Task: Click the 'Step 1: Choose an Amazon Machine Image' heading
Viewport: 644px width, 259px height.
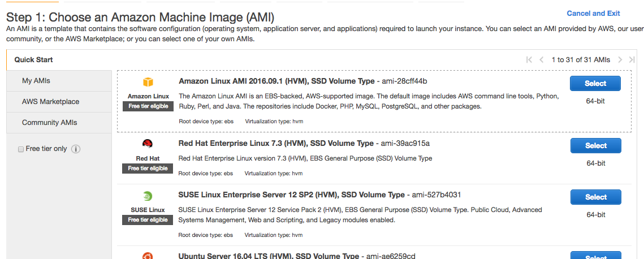Action: (x=140, y=18)
